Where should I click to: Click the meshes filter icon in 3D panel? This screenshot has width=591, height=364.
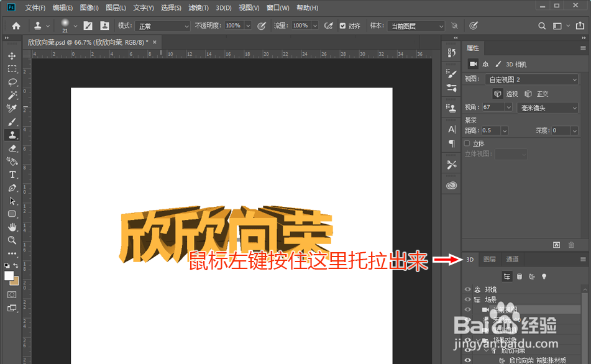pyautogui.click(x=520, y=276)
